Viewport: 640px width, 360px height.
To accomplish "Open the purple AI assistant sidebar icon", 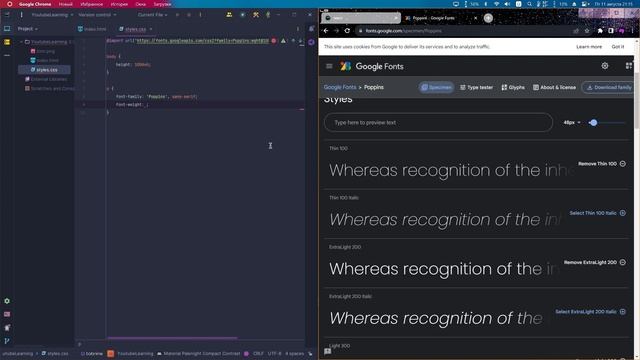I will [x=311, y=42].
